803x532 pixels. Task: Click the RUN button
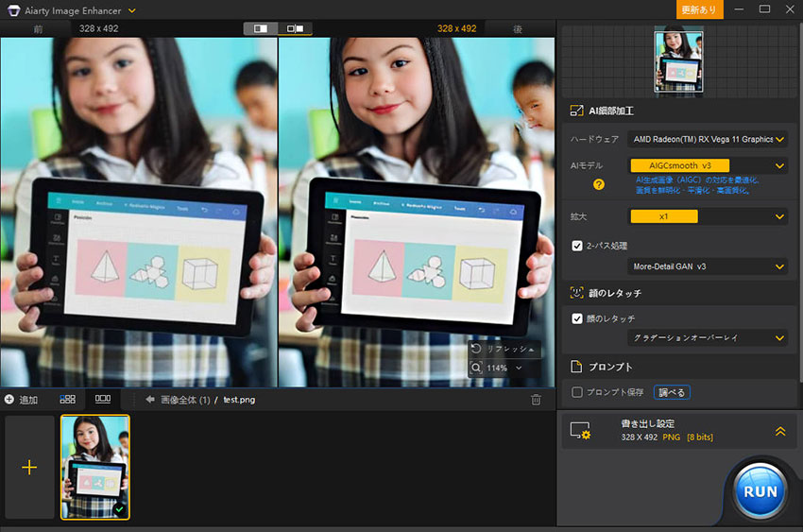coord(760,491)
